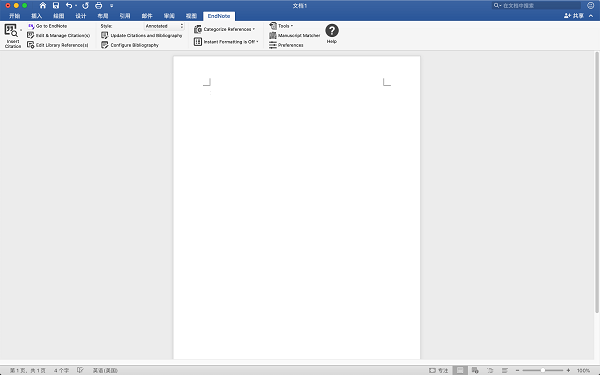Screen dimensions: 600x375
Task: Switch to the 绘图 ribbon tab
Action: click(x=59, y=16)
